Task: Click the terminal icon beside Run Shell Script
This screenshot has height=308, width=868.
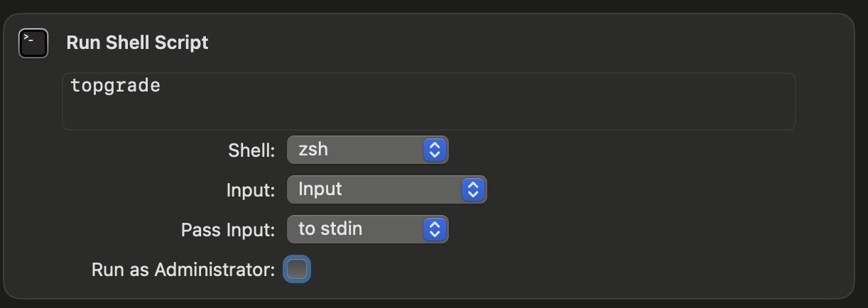Action: point(33,43)
